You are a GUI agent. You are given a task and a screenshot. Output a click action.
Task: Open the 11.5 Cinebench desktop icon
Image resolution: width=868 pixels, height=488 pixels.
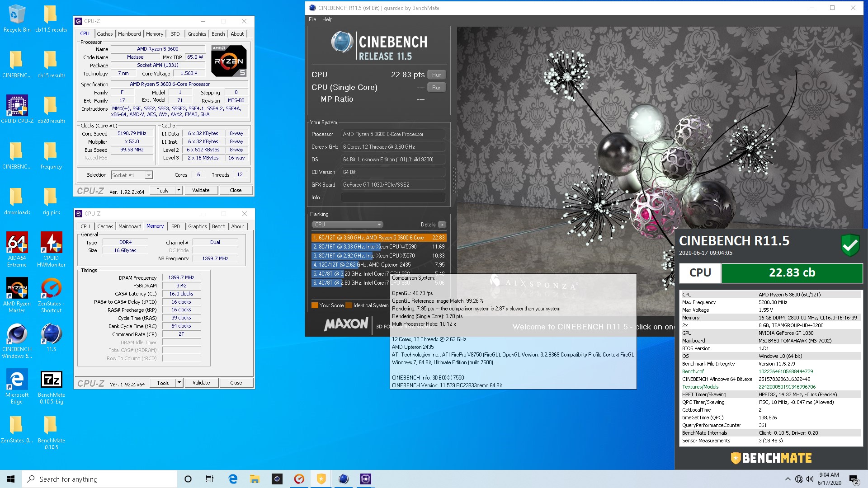tap(51, 338)
